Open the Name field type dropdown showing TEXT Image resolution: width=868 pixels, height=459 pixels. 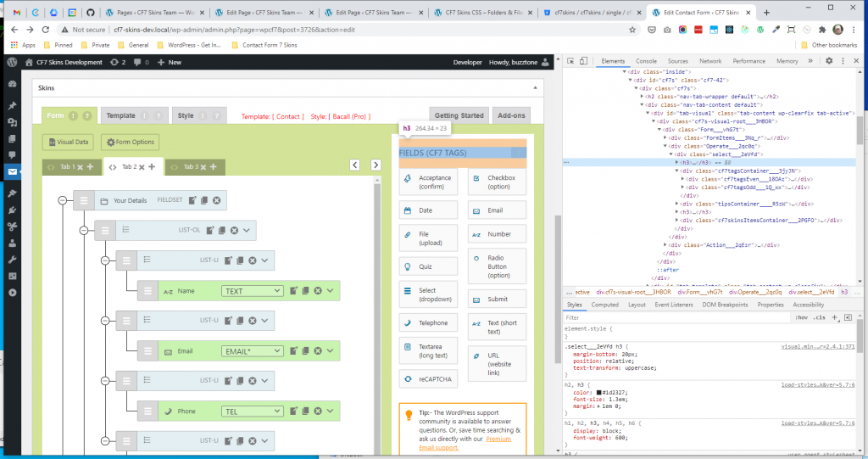pyautogui.click(x=252, y=291)
